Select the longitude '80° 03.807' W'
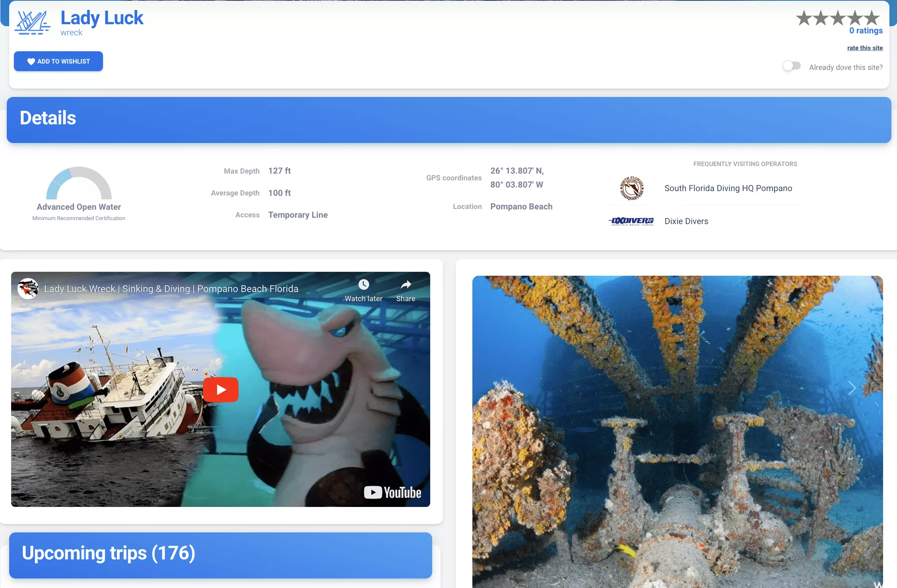 pyautogui.click(x=516, y=185)
